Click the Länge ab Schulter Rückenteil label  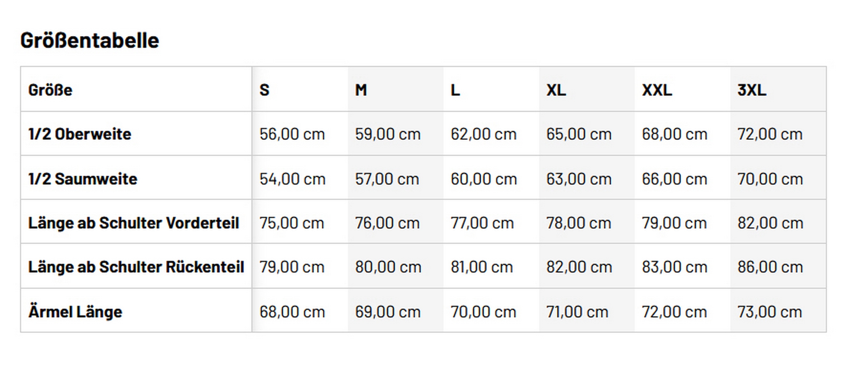click(136, 267)
